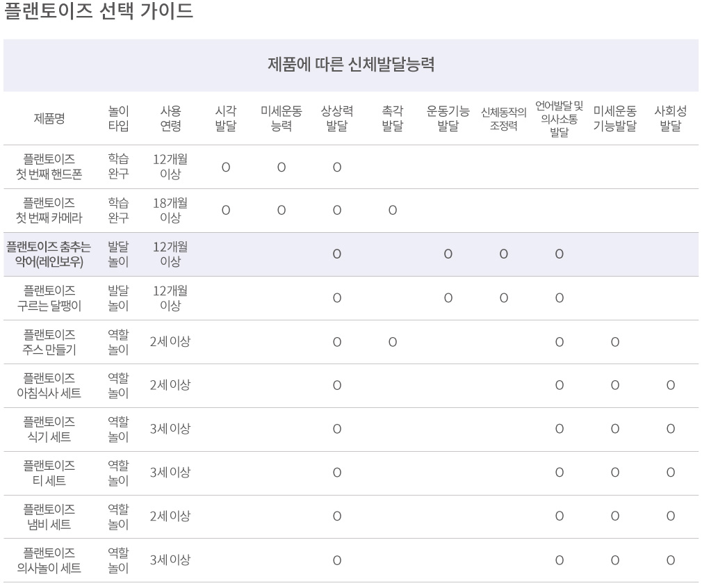Select the '신체동작의 조정력' column header
Image resolution: width=702 pixels, height=588 pixels.
(x=504, y=119)
